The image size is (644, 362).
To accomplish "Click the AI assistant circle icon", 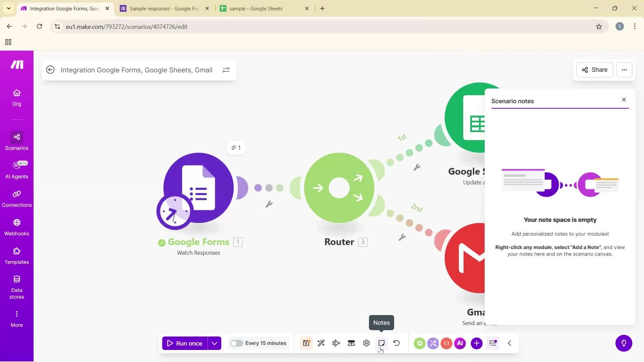I will (x=460, y=343).
